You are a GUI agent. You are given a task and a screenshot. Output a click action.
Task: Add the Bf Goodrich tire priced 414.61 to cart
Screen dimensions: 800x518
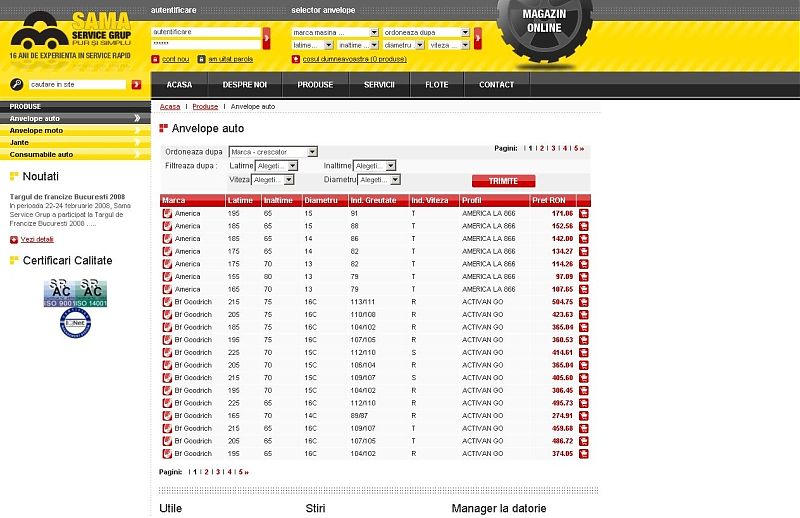[584, 353]
